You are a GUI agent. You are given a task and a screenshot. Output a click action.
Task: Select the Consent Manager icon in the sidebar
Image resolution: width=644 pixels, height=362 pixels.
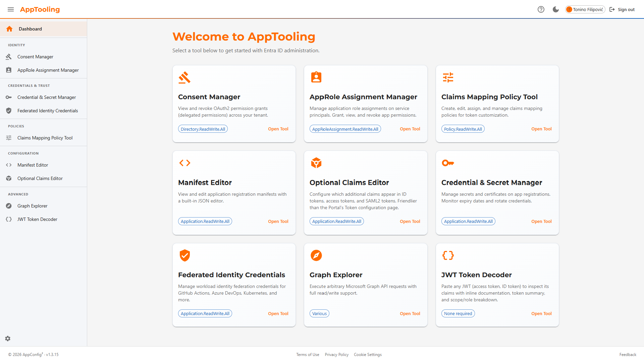click(x=9, y=57)
